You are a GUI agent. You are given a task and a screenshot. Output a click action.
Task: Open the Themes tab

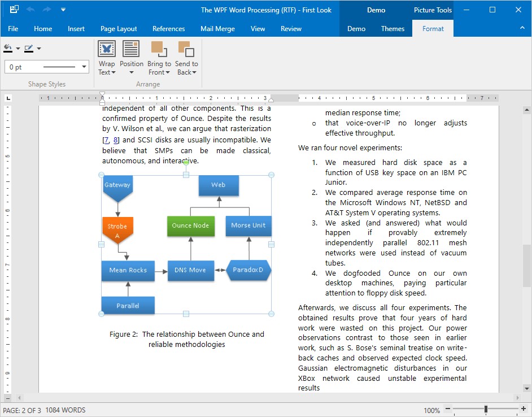[x=393, y=29]
